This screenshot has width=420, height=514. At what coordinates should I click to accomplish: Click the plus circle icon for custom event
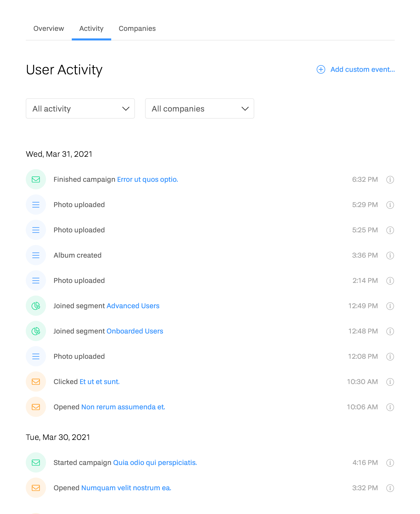321,70
